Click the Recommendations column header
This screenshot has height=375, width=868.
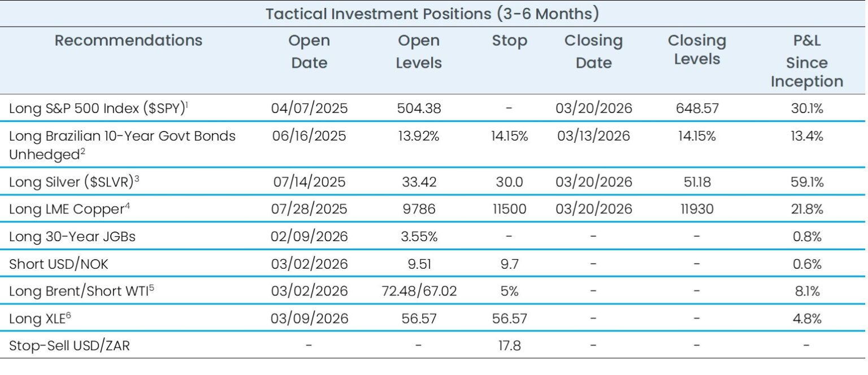click(128, 41)
